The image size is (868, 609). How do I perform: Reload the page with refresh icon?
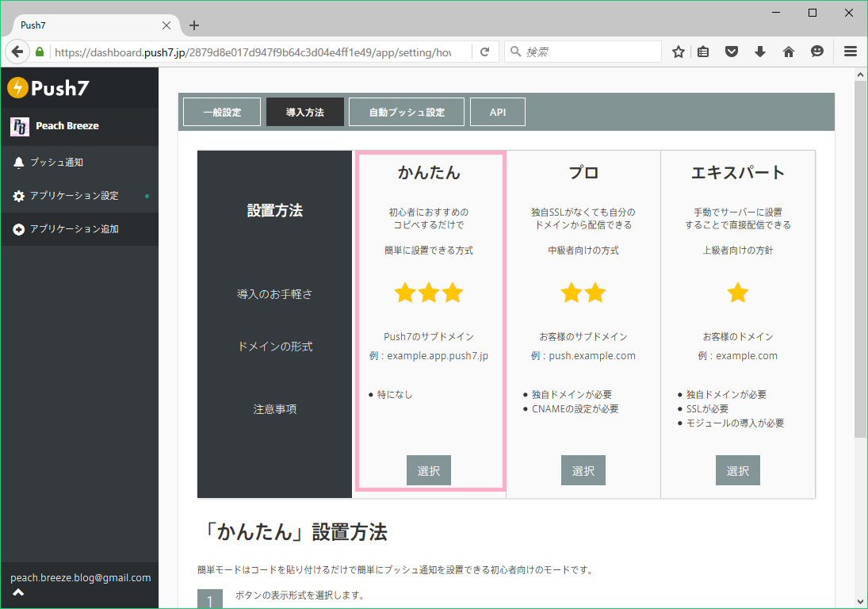click(x=485, y=52)
